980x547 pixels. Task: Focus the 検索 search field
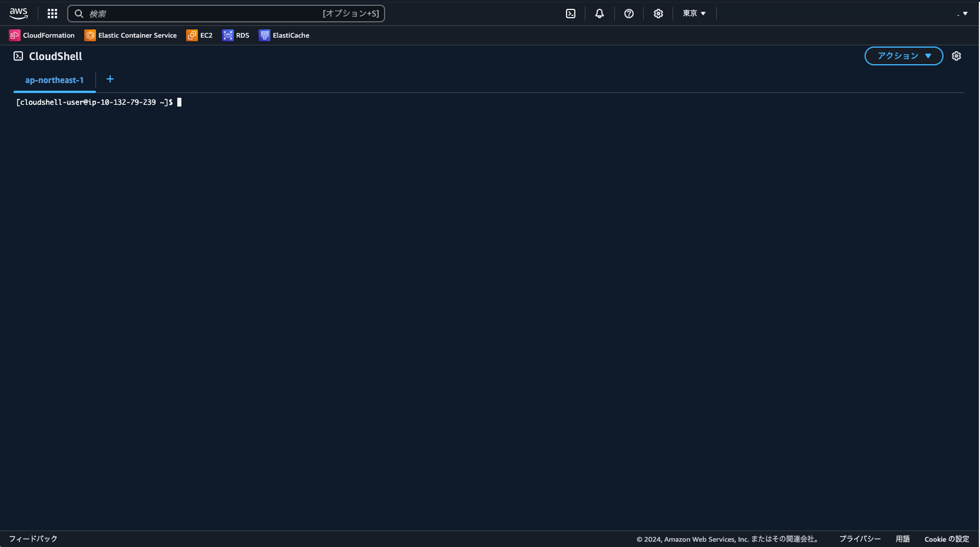pyautogui.click(x=226, y=14)
